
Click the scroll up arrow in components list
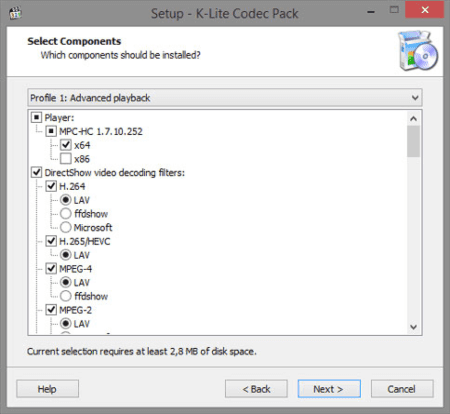(413, 118)
